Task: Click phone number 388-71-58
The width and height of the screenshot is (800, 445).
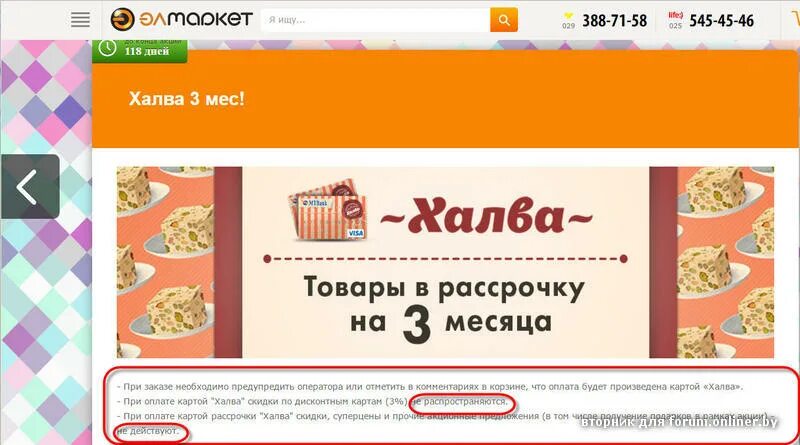Action: pos(614,20)
